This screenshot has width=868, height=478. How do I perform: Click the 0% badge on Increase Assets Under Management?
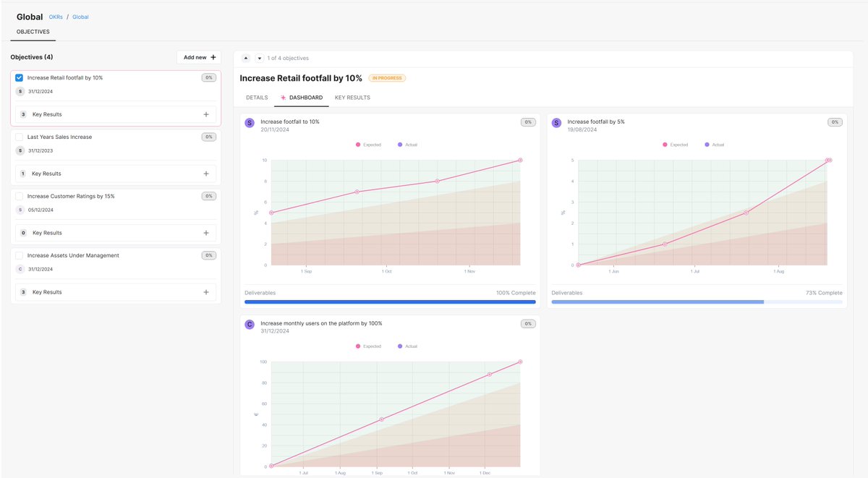(x=208, y=255)
